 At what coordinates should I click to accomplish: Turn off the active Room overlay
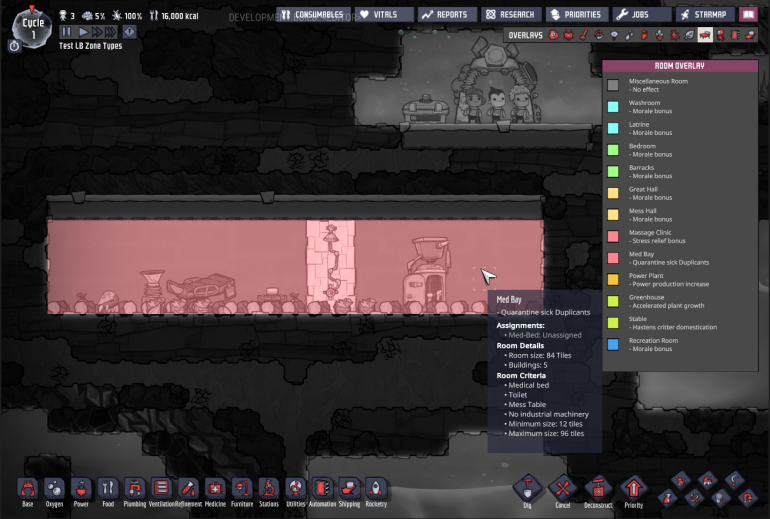(705, 35)
